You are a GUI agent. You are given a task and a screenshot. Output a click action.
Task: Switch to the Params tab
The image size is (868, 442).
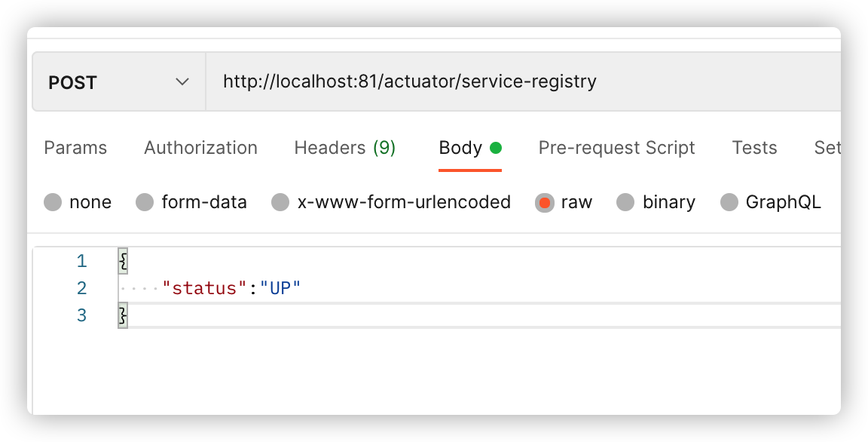coord(75,148)
